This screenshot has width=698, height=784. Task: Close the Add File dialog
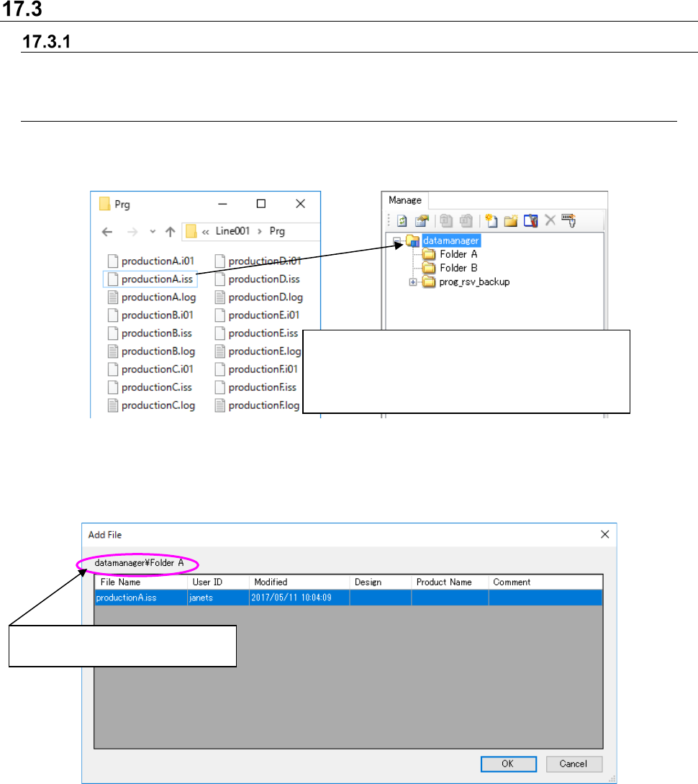(604, 534)
